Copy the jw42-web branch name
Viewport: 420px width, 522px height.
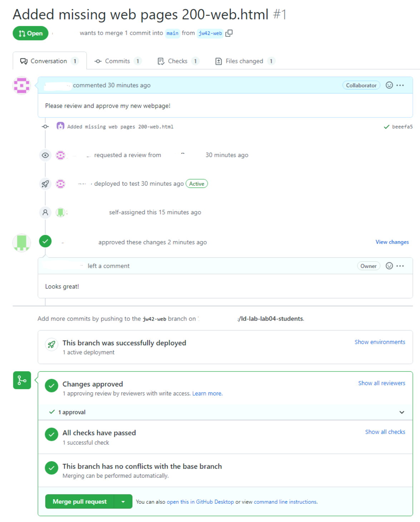pos(229,33)
